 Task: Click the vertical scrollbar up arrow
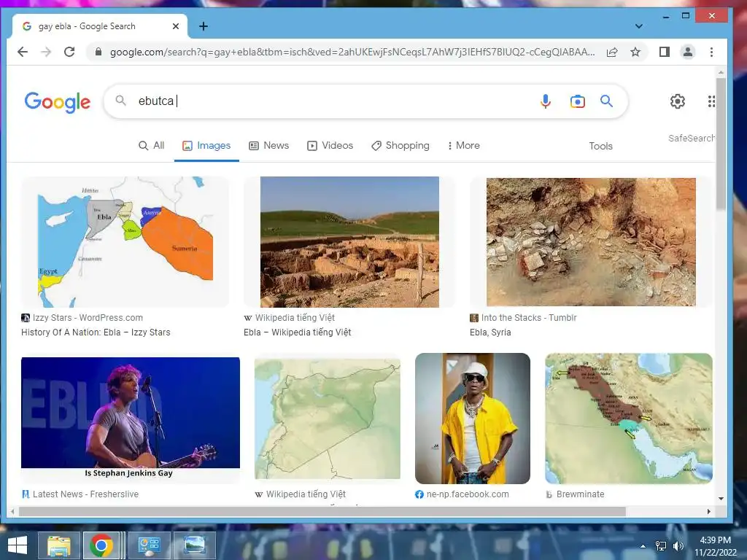tap(721, 72)
